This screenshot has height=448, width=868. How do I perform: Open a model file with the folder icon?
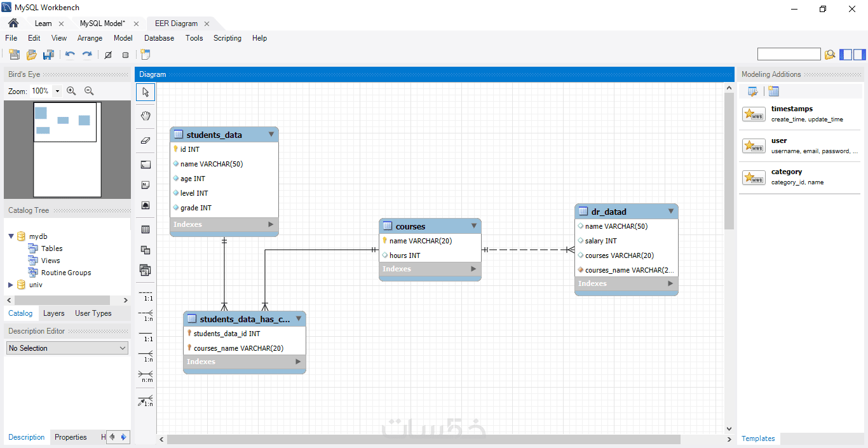[x=31, y=55]
